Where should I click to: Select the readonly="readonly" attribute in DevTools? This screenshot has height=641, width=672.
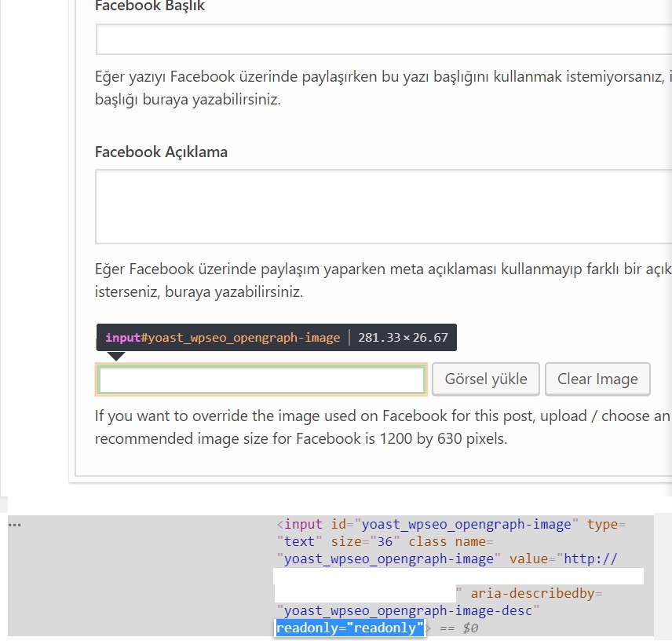coord(349,628)
